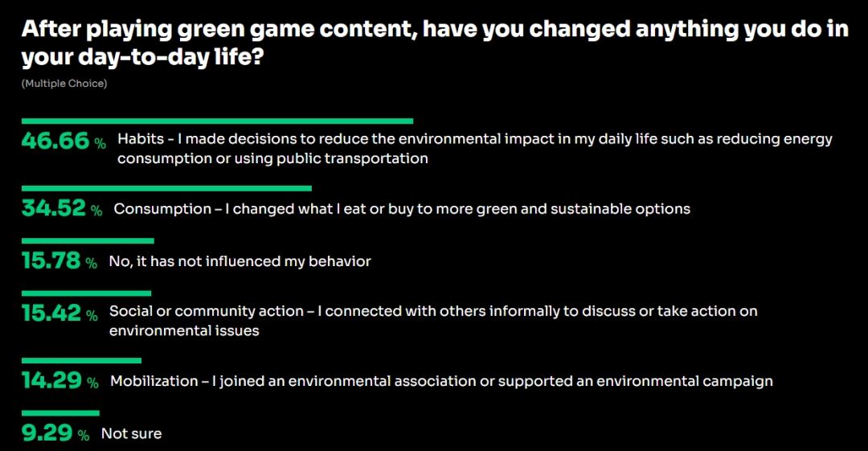868x451 pixels.
Task: Click the green bar above 46.66%
Action: (217, 121)
